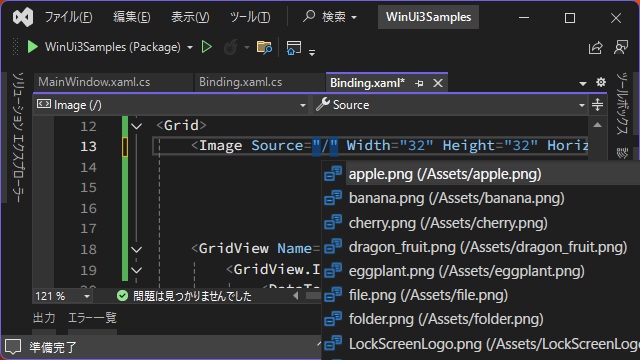Click the browser window toolbar icon

pyautogui.click(x=293, y=48)
